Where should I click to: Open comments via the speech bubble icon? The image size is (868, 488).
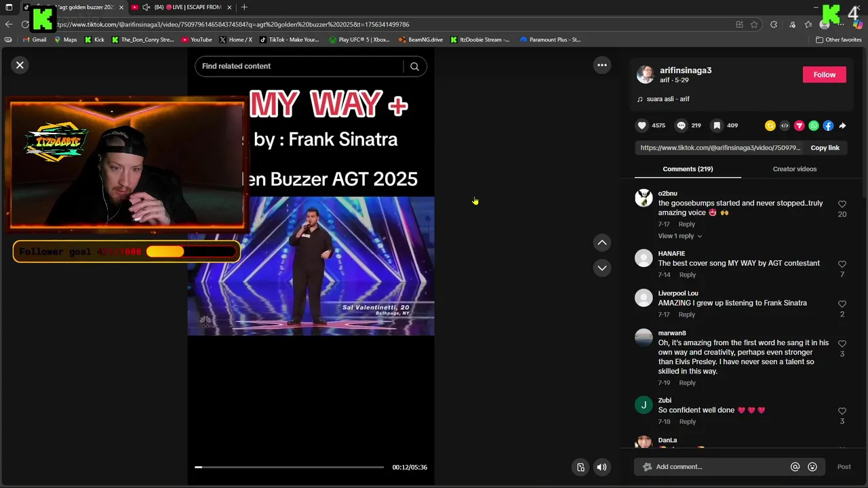pyautogui.click(x=681, y=125)
